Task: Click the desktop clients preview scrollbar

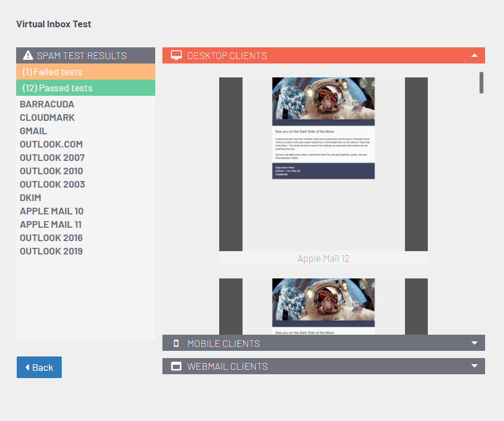Action: 481,83
